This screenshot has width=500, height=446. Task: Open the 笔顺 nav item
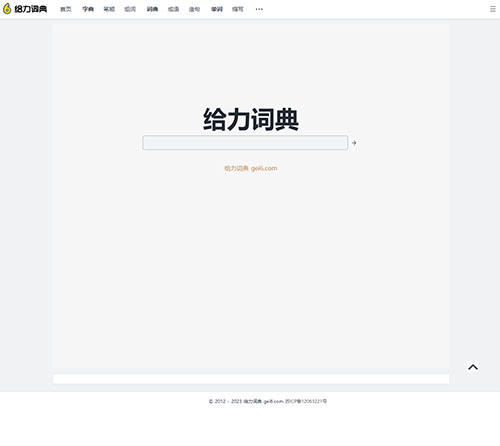click(109, 9)
